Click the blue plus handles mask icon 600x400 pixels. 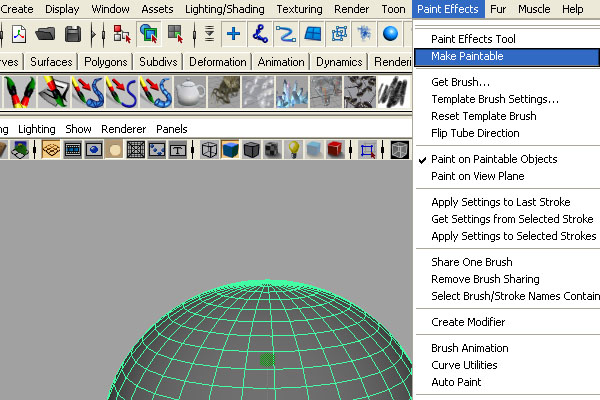tap(233, 34)
